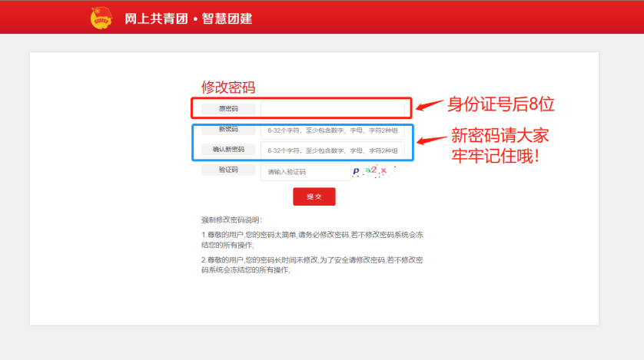Screen dimensions: 644x360
Task: Click the 新密码请大家牢牢记住哦 annotation text
Action: click(500, 145)
